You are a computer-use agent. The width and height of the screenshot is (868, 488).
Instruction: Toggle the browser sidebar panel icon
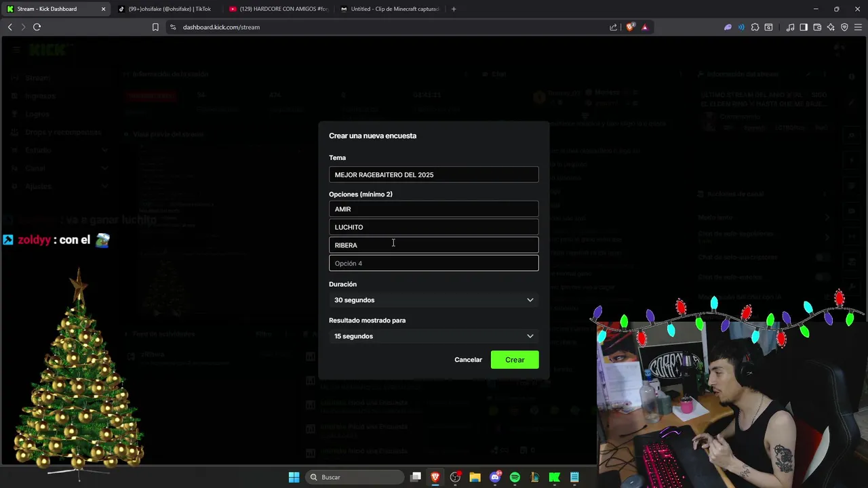pos(804,27)
